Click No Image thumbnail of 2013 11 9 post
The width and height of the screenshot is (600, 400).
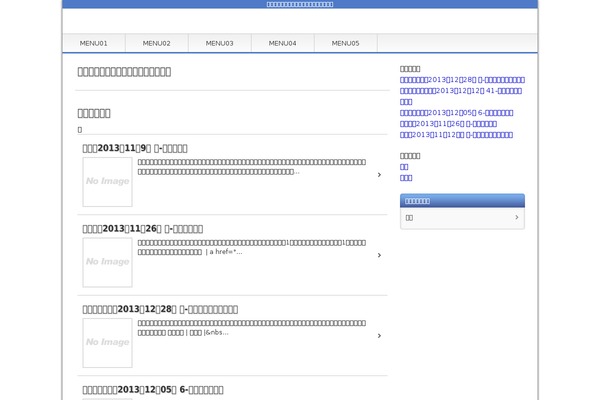108,182
